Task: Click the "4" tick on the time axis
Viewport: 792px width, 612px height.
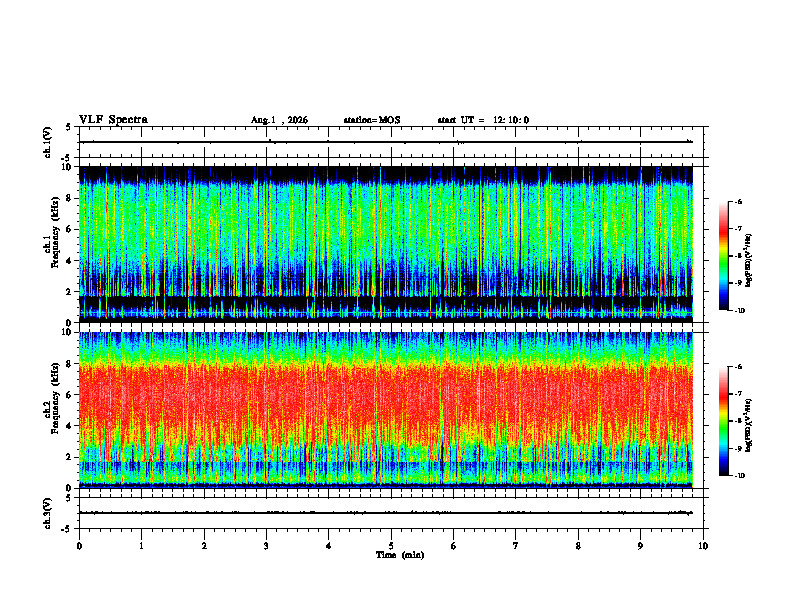Action: [329, 546]
